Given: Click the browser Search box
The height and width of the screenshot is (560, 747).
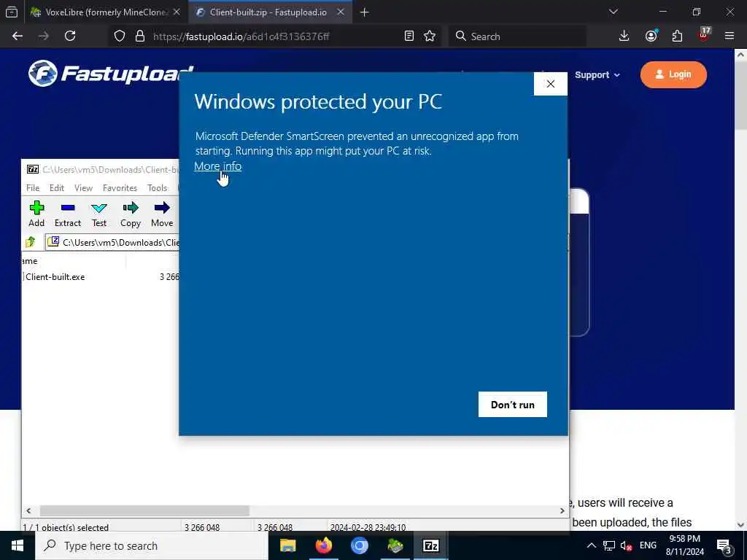Looking at the screenshot, I should (517, 36).
